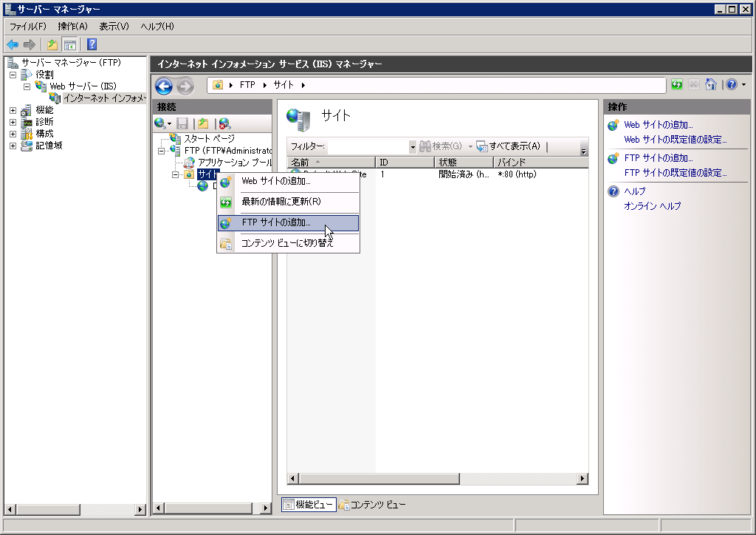Viewport: 756px width, 535px height.
Task: Click 接続 pane horizontal scrollbar left arrow
Action: coord(158,508)
